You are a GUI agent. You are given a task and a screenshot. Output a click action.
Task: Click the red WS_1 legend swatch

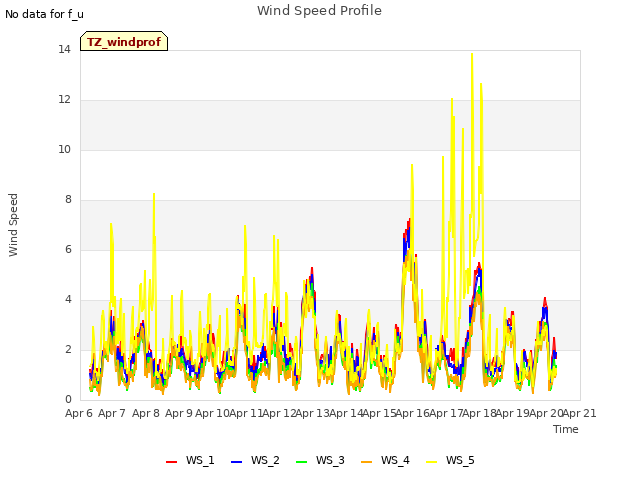(x=171, y=462)
